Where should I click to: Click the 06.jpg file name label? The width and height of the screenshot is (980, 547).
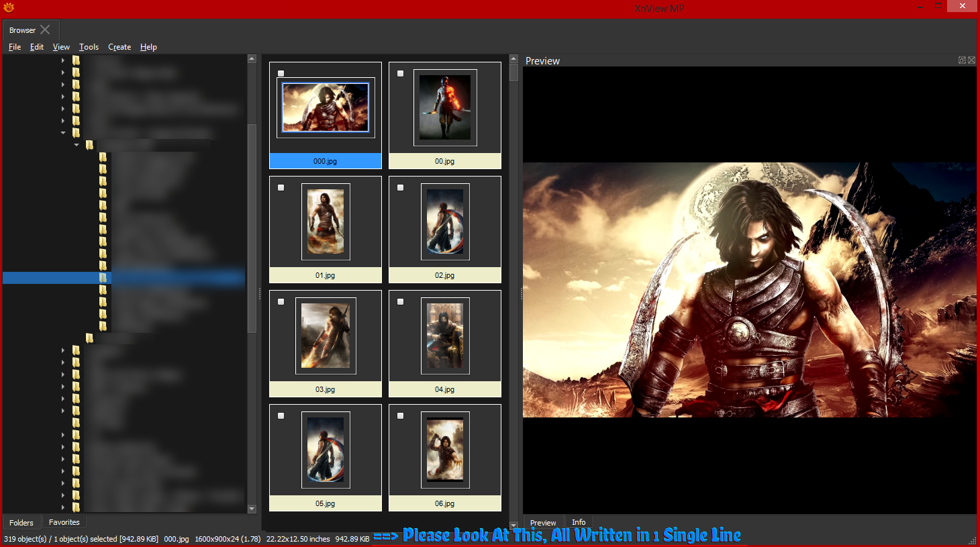coord(445,503)
